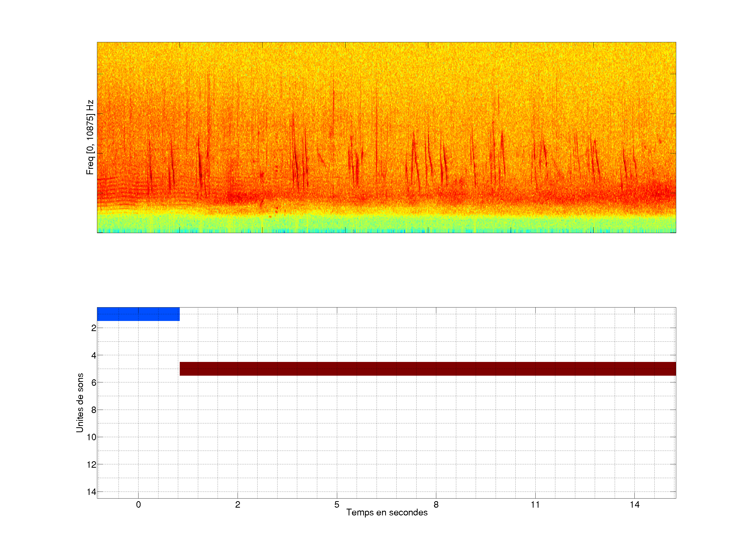This screenshot has height=560, width=747.
Task: Click the 'Unites de sons' axis label
Action: coord(80,403)
